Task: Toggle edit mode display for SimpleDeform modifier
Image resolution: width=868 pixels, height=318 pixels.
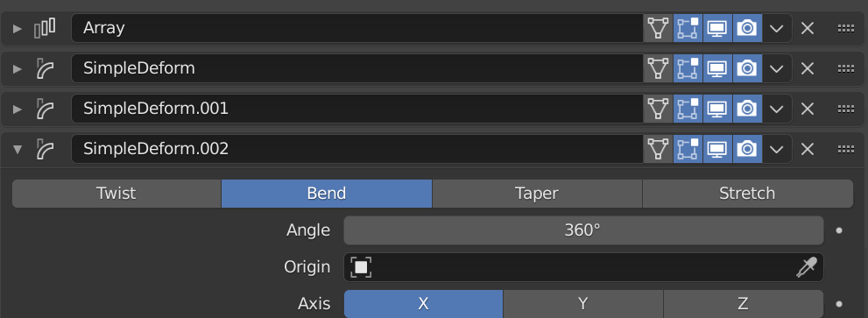Action: click(x=688, y=68)
